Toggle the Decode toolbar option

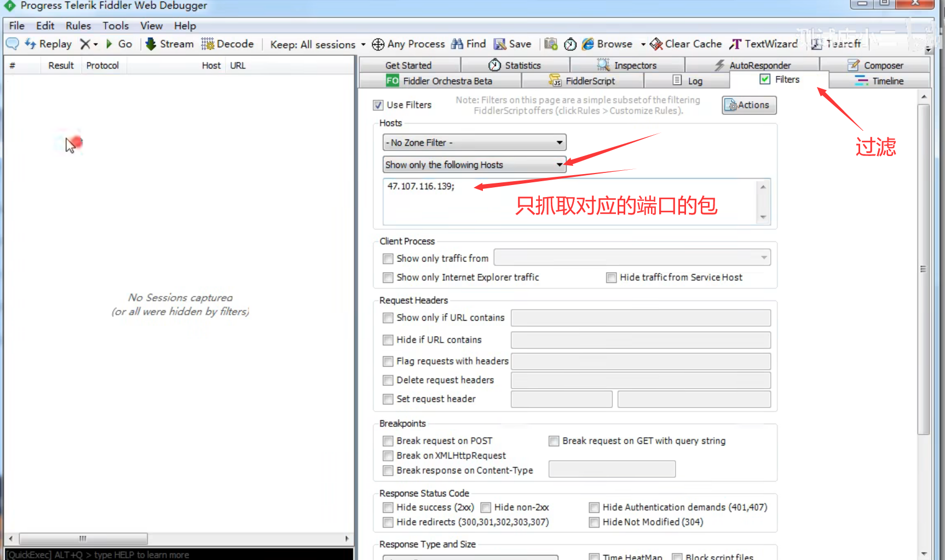click(227, 44)
